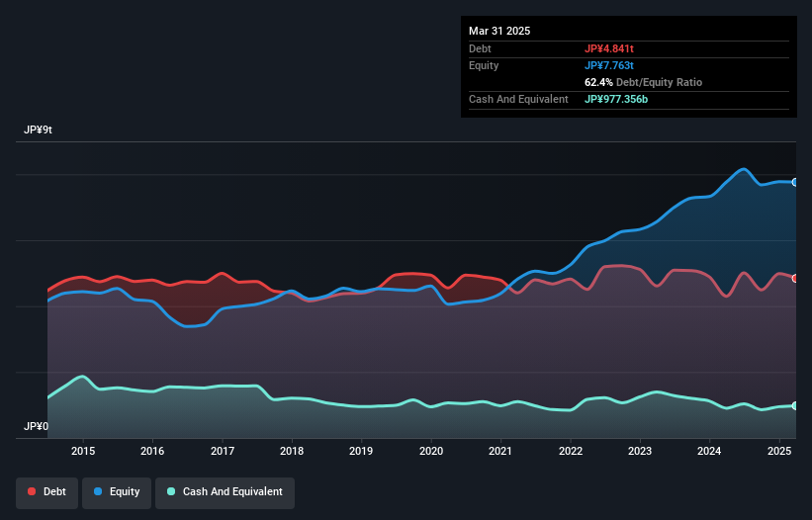
Task: Click the red Debt endpoint marker on chart
Action: [x=794, y=278]
